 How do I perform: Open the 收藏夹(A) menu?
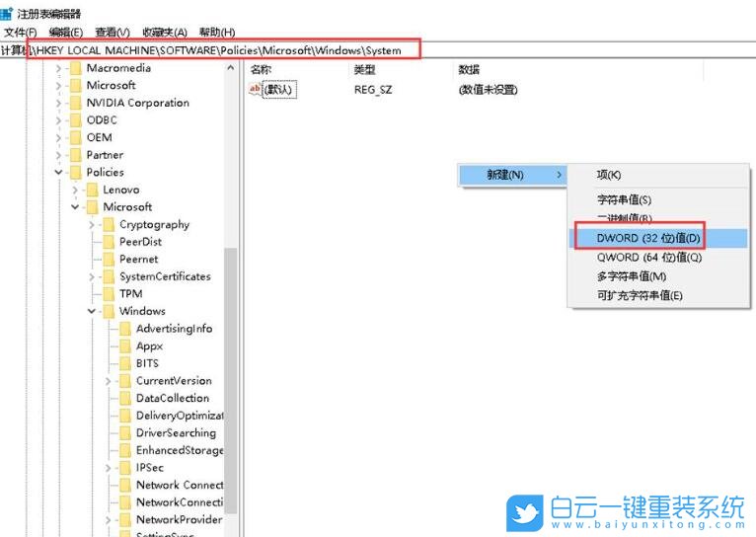[165, 33]
